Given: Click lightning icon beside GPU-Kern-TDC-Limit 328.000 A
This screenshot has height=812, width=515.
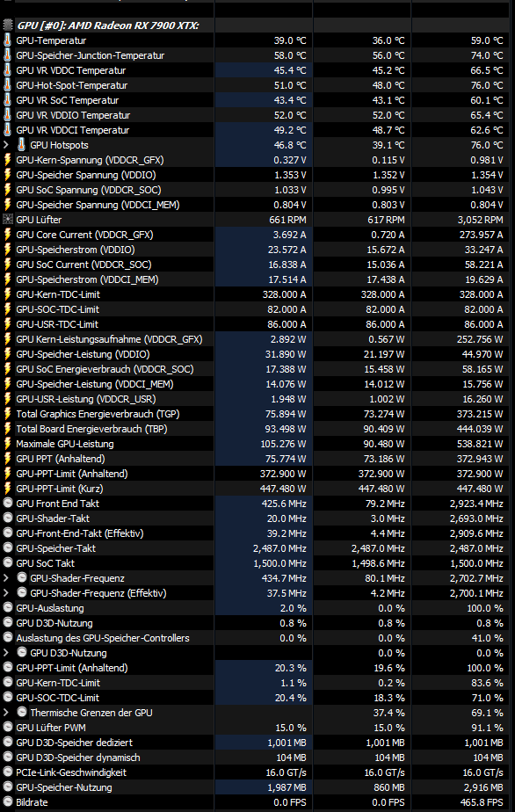Looking at the screenshot, I should pos(7,294).
